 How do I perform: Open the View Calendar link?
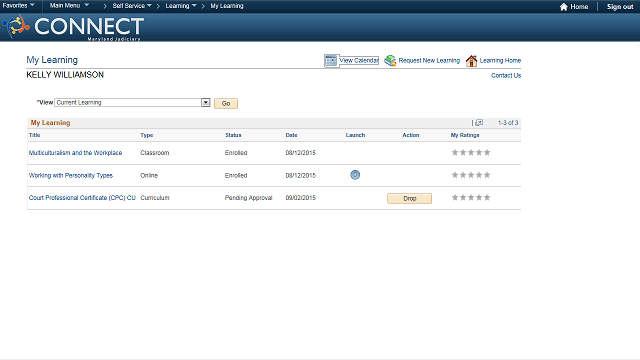[x=359, y=60]
